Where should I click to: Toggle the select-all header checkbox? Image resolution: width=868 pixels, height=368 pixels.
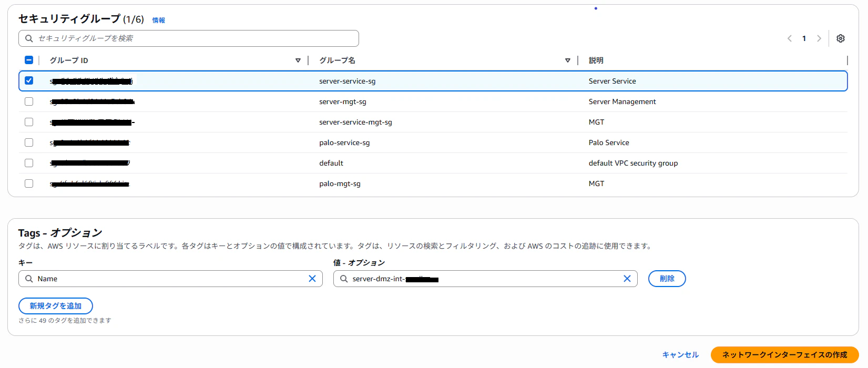[x=29, y=60]
